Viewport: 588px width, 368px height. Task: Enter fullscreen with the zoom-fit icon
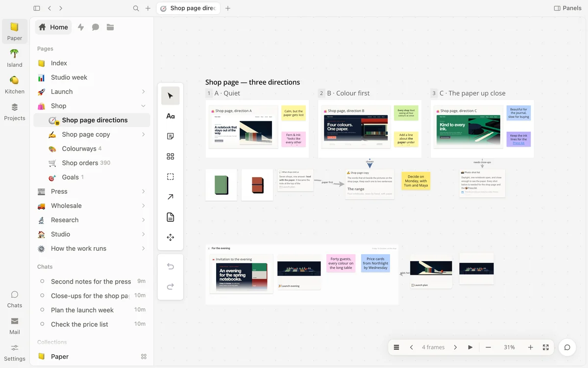coord(545,347)
